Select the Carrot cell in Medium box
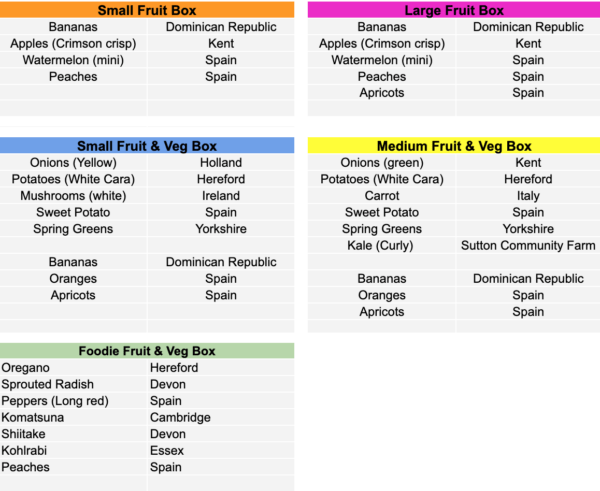This screenshot has width=600, height=491. pyautogui.click(x=381, y=196)
